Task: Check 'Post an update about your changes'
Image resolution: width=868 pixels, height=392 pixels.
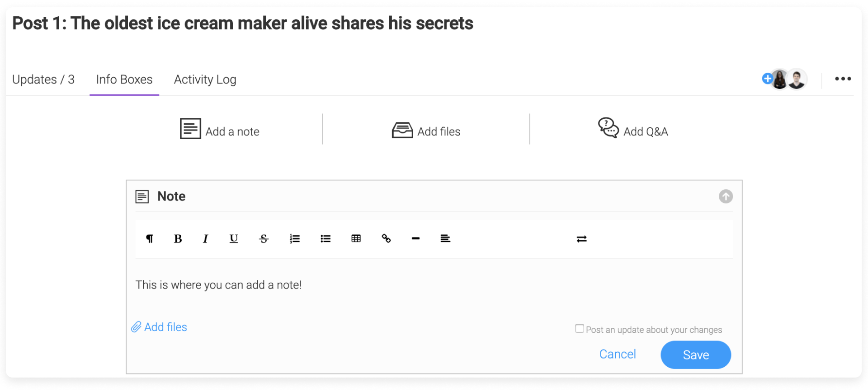Action: [580, 329]
